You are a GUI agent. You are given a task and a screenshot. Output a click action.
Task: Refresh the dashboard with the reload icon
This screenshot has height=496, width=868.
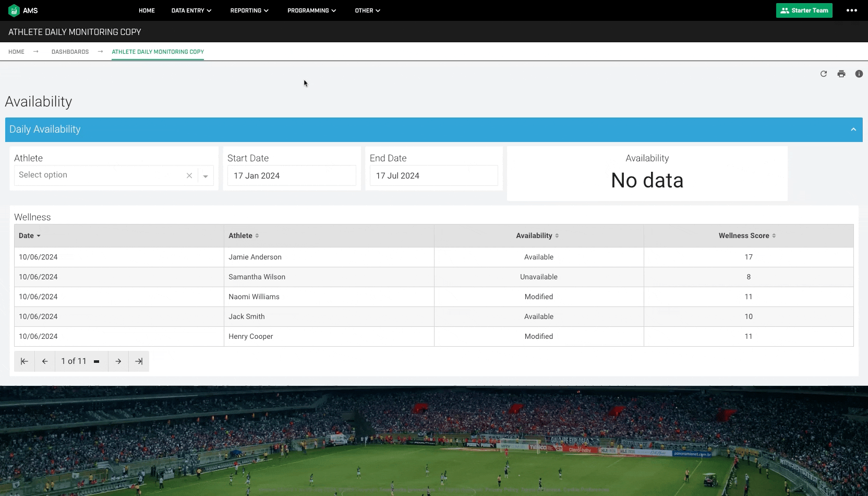(824, 74)
